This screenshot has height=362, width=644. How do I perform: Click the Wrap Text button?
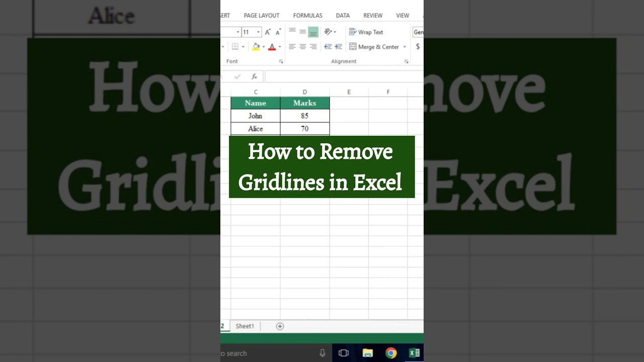coord(366,32)
